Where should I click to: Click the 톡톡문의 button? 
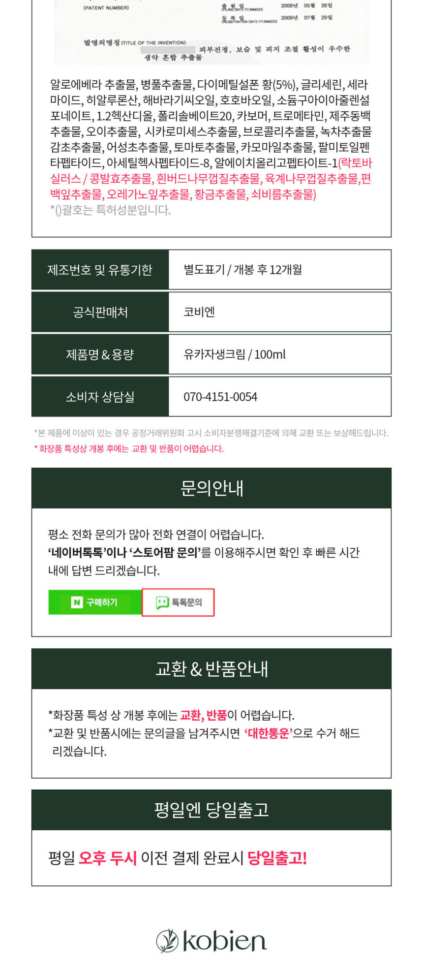coord(178,602)
